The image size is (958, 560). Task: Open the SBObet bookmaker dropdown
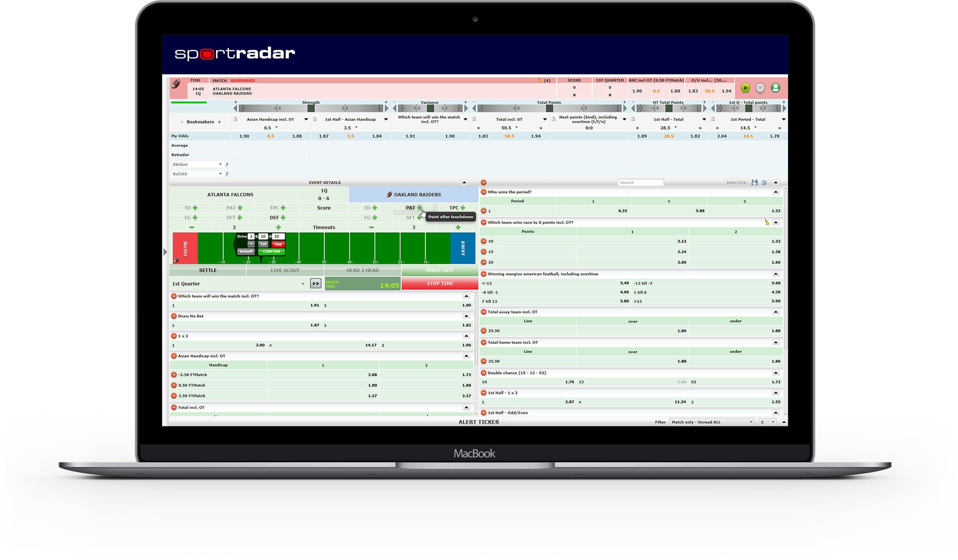pyautogui.click(x=220, y=164)
